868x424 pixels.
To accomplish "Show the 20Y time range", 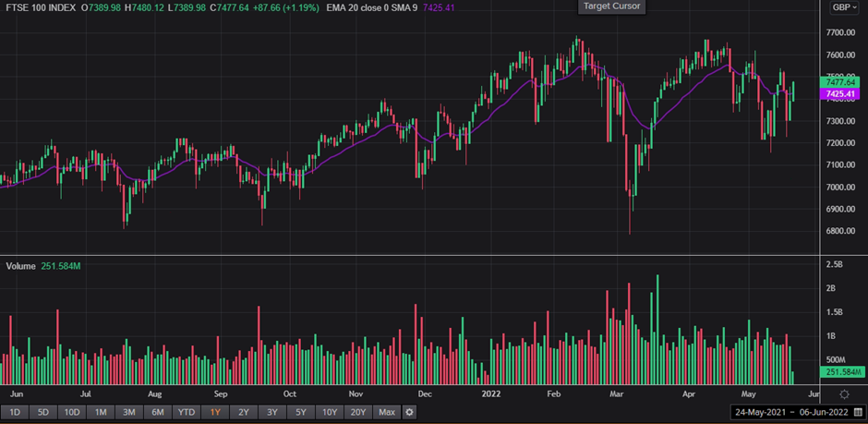I will (x=358, y=412).
